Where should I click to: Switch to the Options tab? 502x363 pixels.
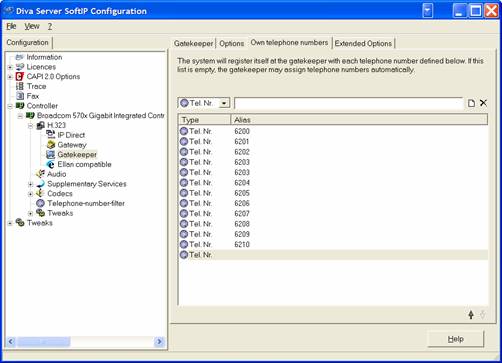[x=232, y=44]
